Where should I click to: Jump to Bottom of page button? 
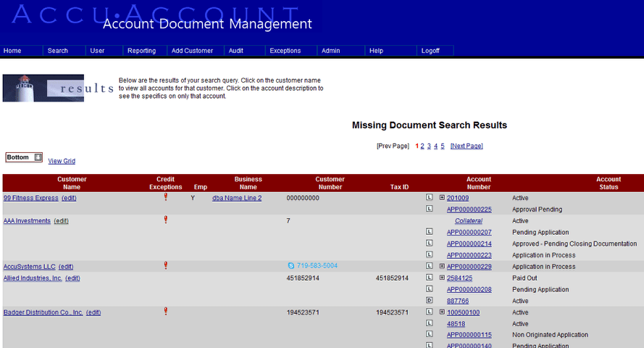(24, 157)
